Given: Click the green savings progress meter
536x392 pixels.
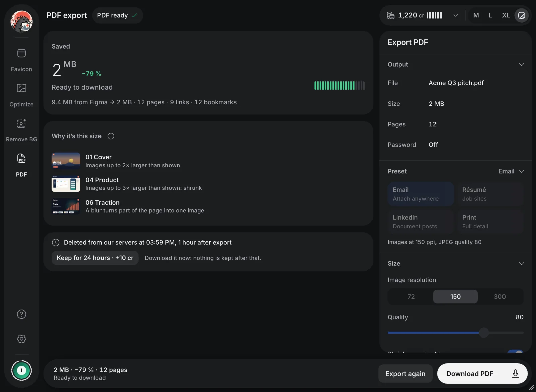Looking at the screenshot, I should 339,86.
